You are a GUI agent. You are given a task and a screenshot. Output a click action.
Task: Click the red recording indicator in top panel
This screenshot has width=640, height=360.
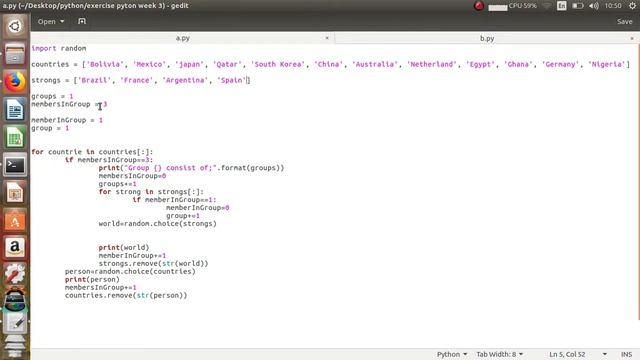click(478, 6)
